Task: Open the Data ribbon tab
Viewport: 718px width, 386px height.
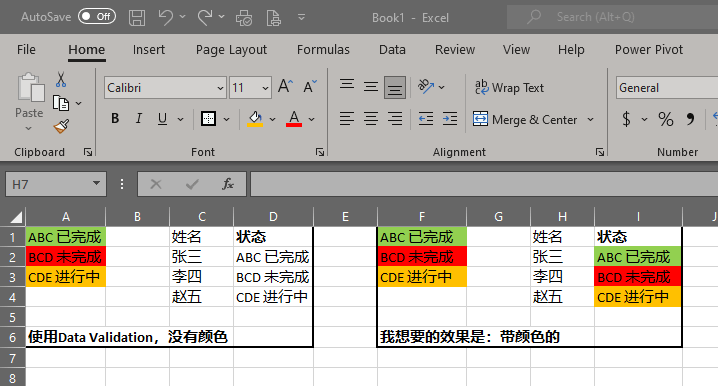Action: click(x=392, y=49)
